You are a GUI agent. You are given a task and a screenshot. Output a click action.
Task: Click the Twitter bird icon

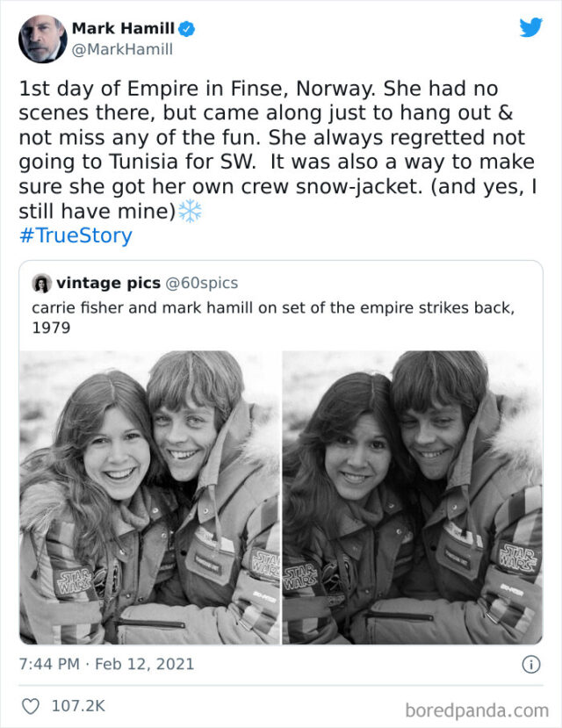[x=533, y=28]
